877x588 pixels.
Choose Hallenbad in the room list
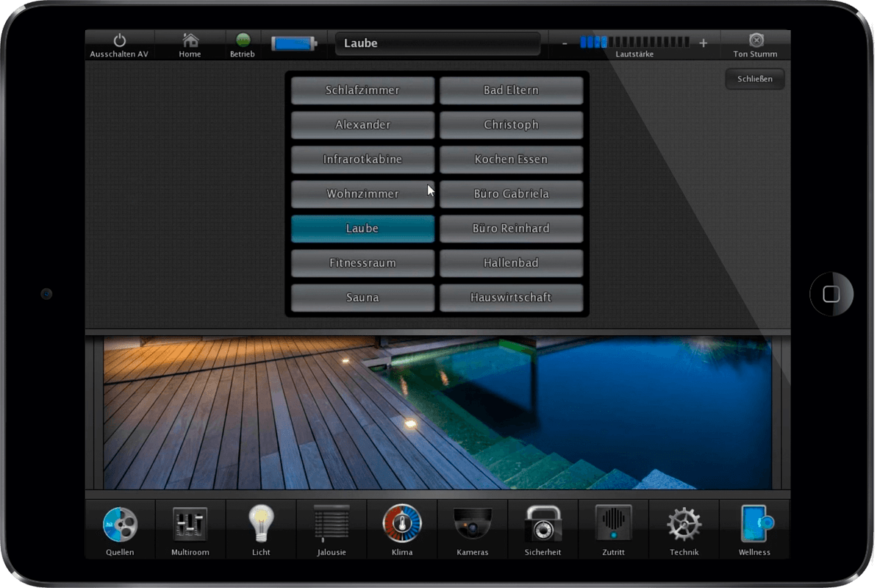(511, 263)
